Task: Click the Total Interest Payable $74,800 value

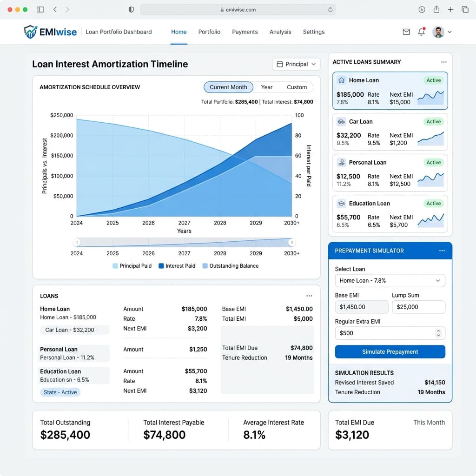Action: (x=164, y=435)
